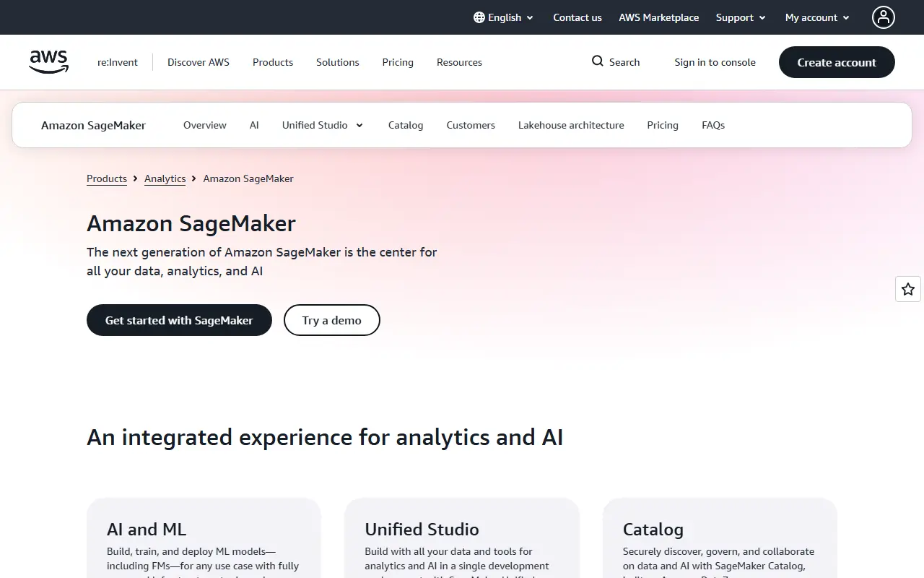Expand the Support dropdown

tap(741, 17)
